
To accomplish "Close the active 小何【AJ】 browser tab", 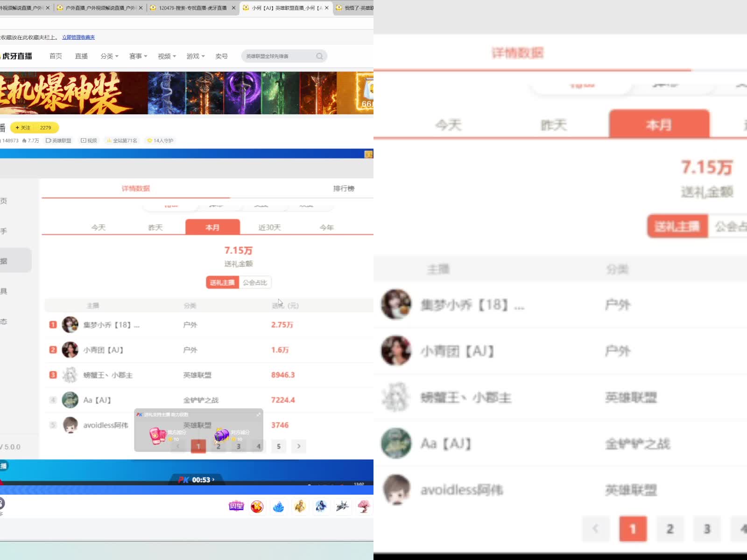I will (x=327, y=8).
